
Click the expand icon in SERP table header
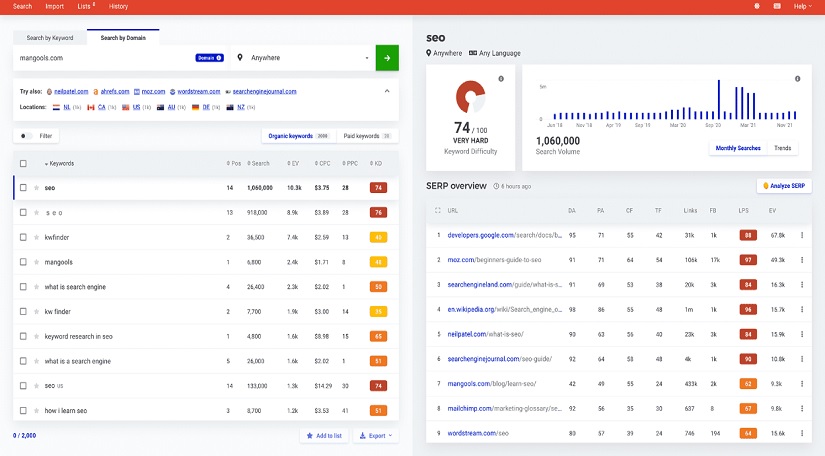tap(437, 210)
